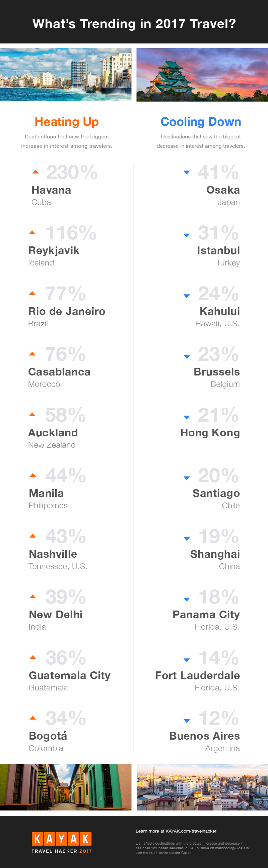Click the What's Trending in 2017 Travel title
The width and height of the screenshot is (268, 868).
pyautogui.click(x=134, y=24)
